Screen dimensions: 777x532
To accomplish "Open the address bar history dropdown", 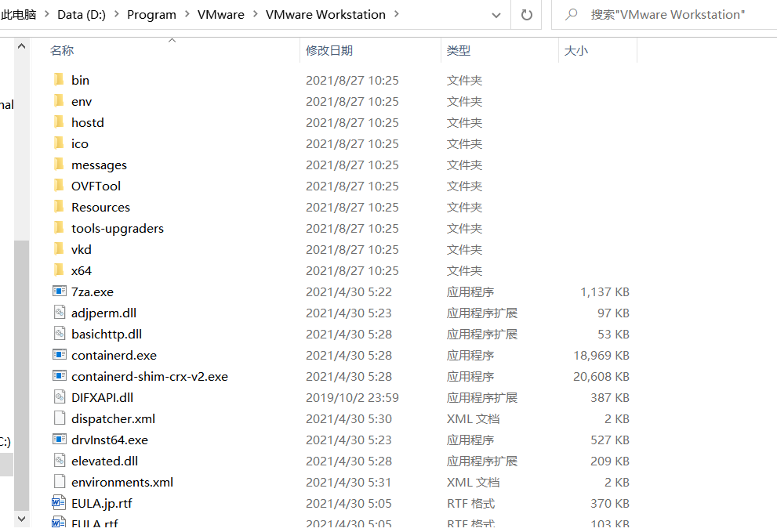I will tap(496, 15).
